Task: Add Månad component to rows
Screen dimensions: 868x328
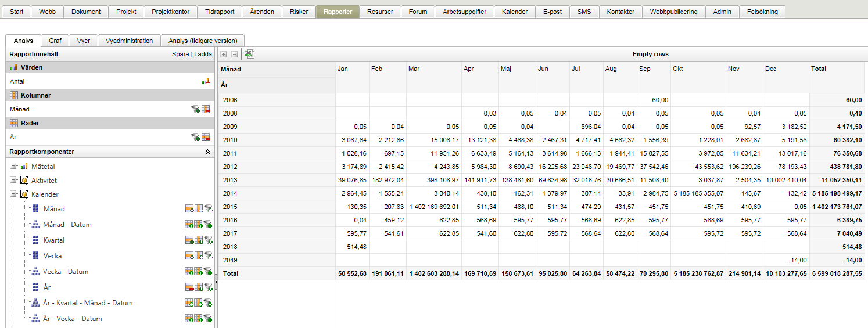Action: [189, 208]
